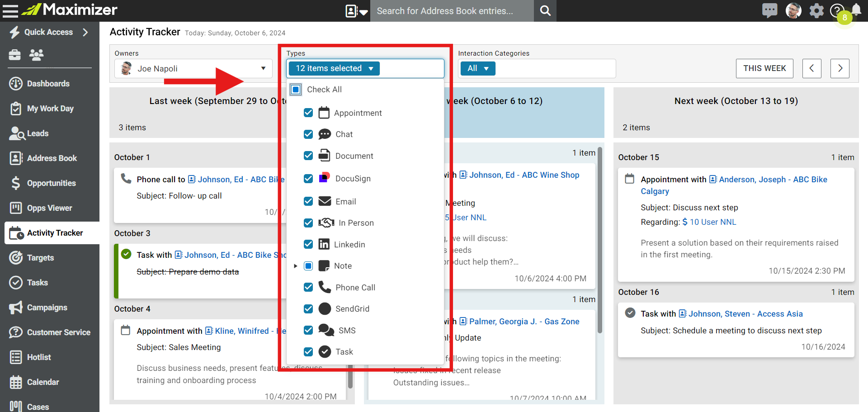Screen dimensions: 868x412
Task: Go to the next week arrow
Action: pyautogui.click(x=840, y=68)
